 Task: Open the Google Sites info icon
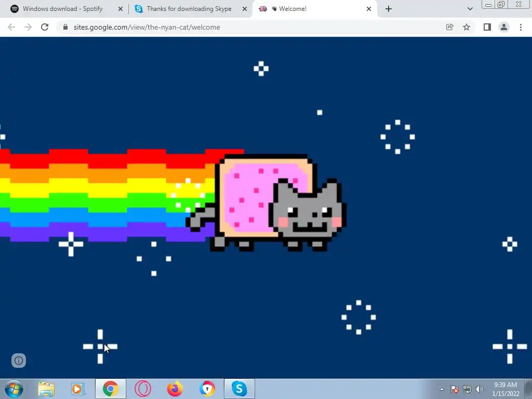tap(19, 361)
